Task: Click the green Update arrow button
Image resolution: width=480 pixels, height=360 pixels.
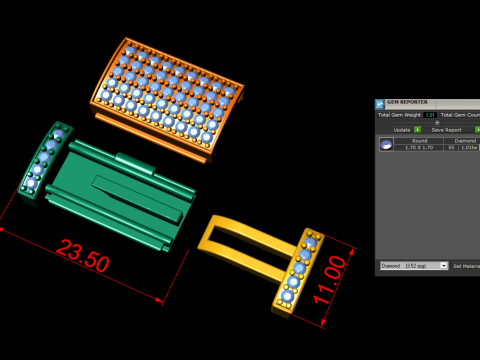Action: pos(417,130)
